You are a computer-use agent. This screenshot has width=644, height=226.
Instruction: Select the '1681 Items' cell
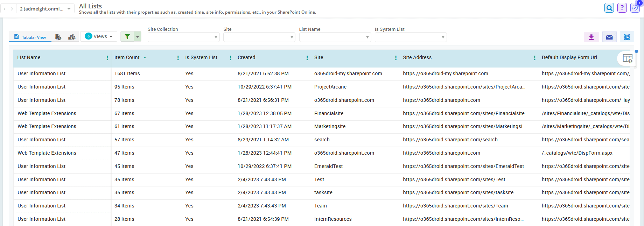pyautogui.click(x=127, y=73)
